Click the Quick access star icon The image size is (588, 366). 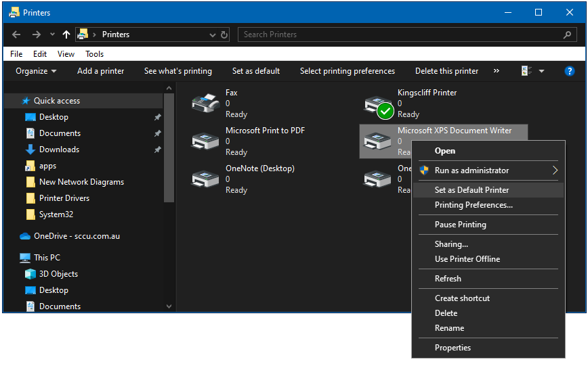[x=26, y=101]
